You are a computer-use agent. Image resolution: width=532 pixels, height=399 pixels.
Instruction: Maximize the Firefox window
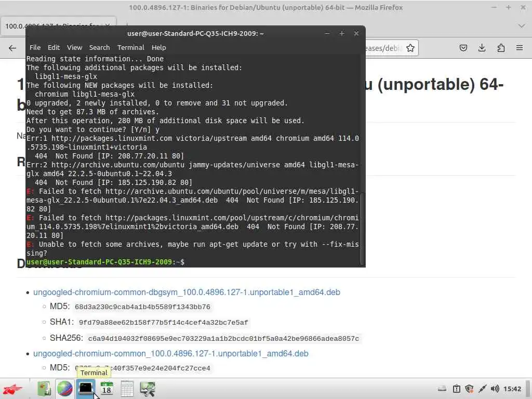pos(508,7)
